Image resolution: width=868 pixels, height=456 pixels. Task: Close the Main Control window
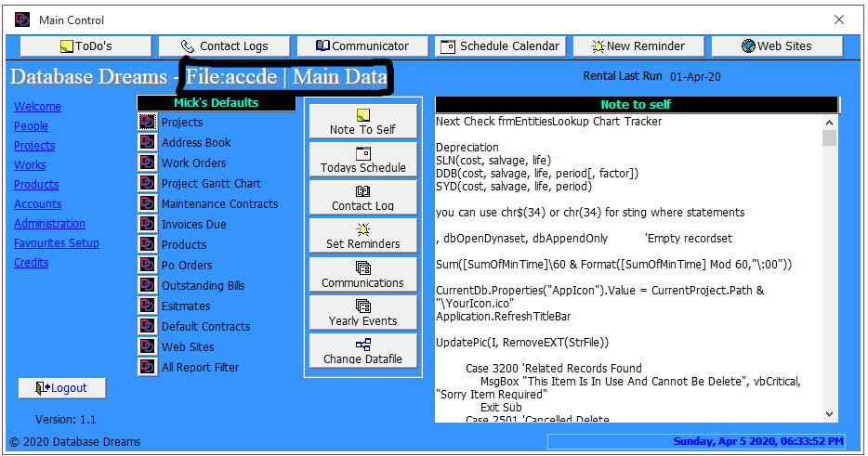click(x=839, y=20)
